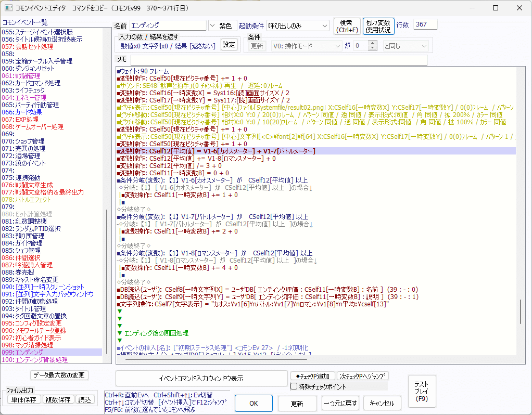
Task: Click the OK button
Action: (x=254, y=403)
